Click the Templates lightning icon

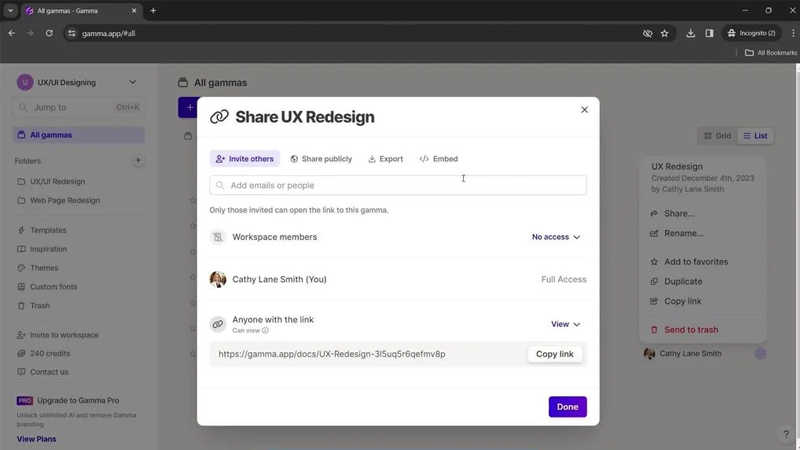[21, 230]
